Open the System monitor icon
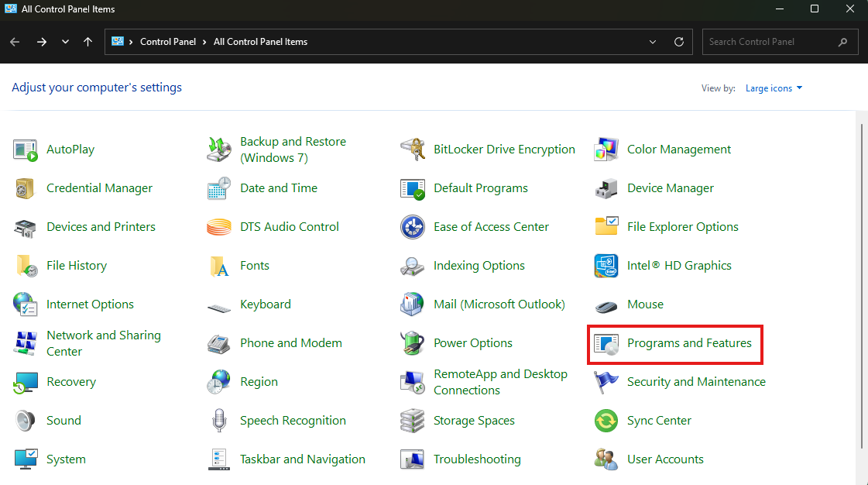The image size is (868, 485). 25,459
